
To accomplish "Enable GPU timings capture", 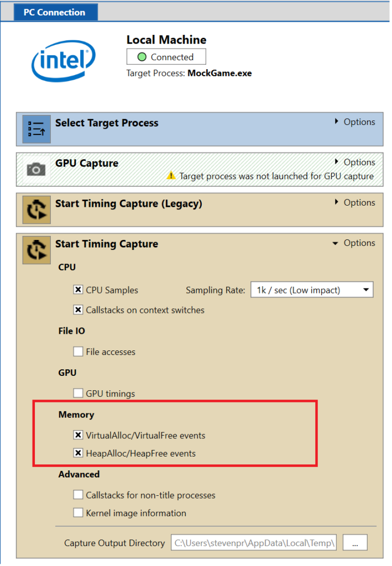I will click(x=78, y=393).
